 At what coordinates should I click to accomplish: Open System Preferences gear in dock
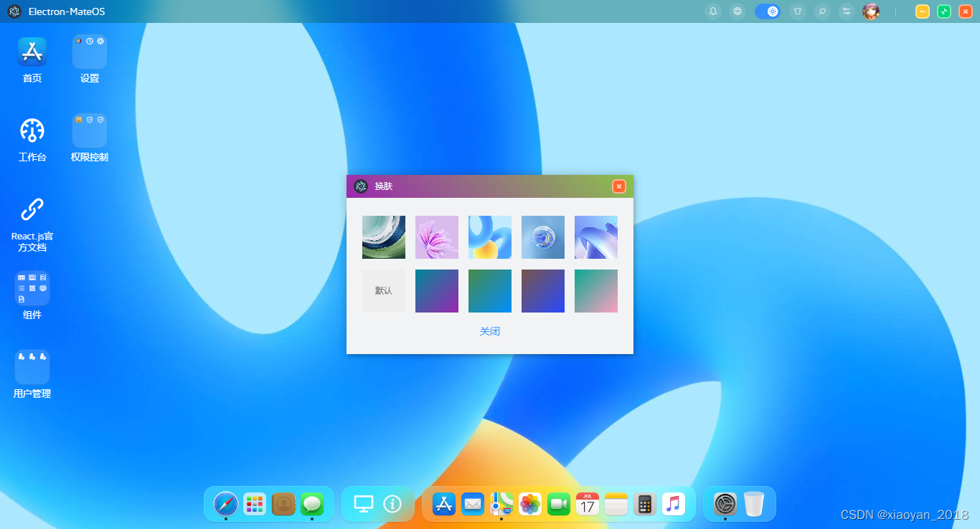pyautogui.click(x=725, y=504)
